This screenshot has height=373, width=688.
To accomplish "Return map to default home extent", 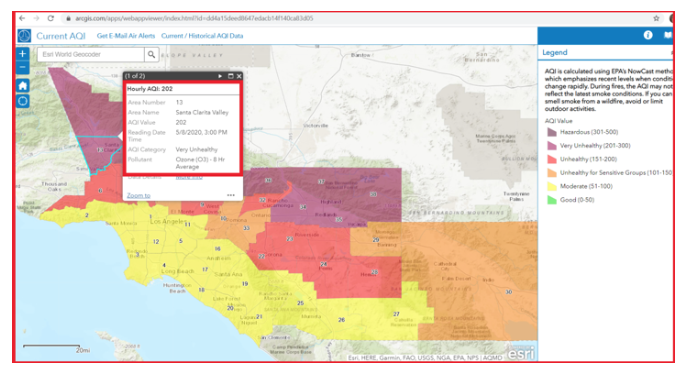I will [x=23, y=86].
